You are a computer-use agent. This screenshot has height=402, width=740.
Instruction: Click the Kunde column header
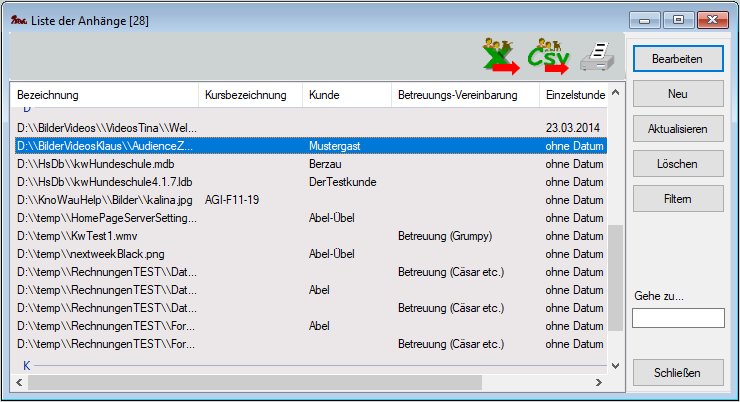click(345, 95)
